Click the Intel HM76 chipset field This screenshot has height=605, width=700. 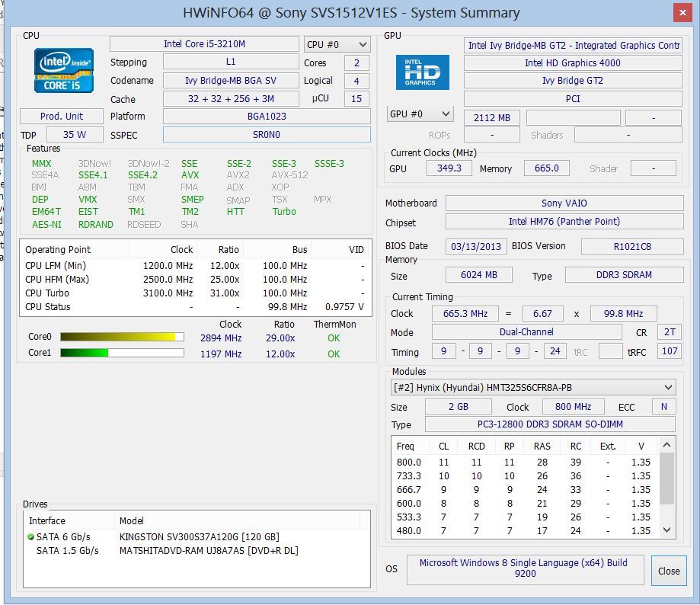(x=564, y=222)
